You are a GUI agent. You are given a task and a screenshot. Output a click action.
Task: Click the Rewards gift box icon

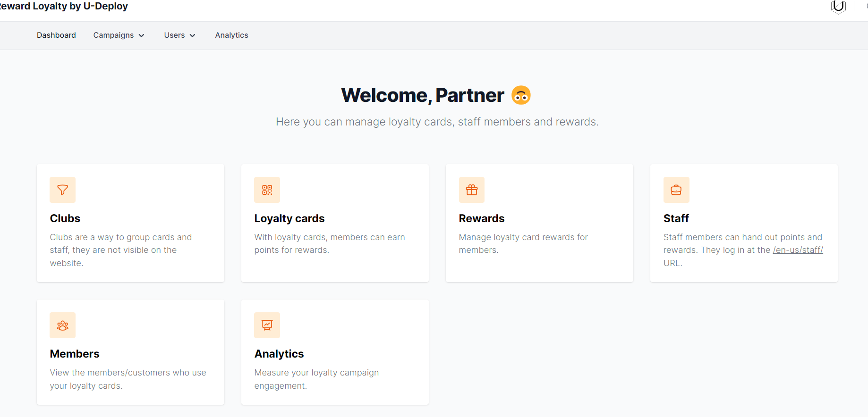point(471,190)
